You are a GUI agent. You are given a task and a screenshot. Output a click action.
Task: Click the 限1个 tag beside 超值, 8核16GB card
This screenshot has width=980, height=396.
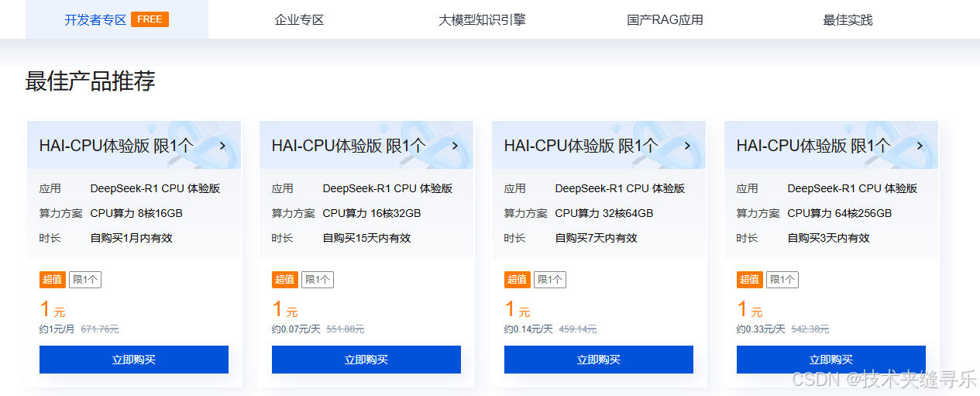coord(85,280)
